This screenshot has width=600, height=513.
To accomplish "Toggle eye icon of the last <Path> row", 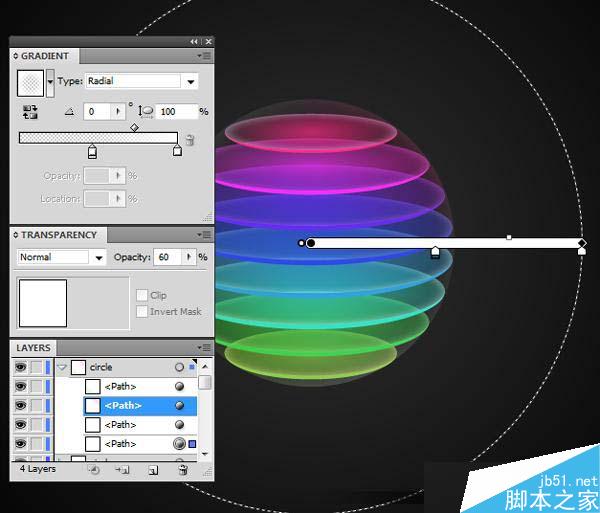I will click(20, 444).
